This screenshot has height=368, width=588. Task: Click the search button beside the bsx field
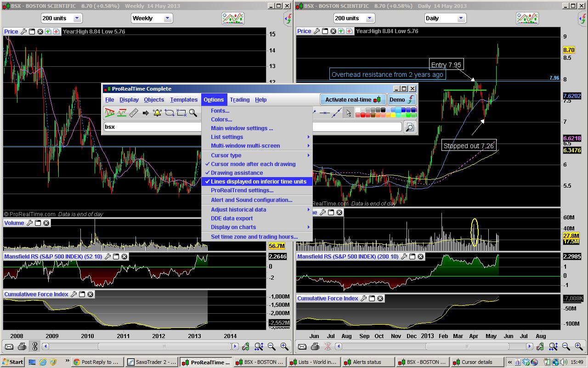point(410,127)
